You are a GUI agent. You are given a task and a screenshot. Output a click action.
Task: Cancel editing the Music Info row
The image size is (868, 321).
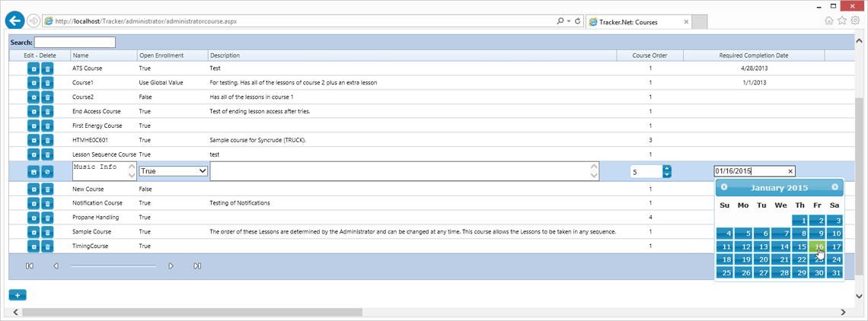[48, 172]
